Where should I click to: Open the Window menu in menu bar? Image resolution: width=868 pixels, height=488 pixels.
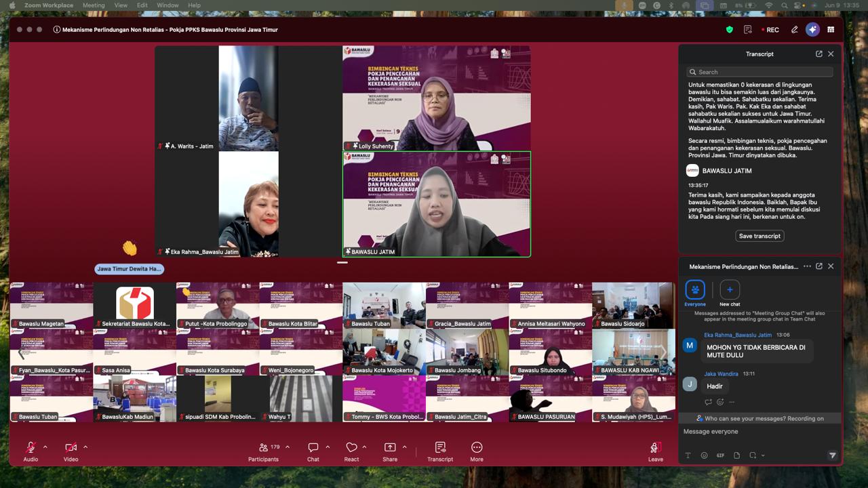pos(168,5)
